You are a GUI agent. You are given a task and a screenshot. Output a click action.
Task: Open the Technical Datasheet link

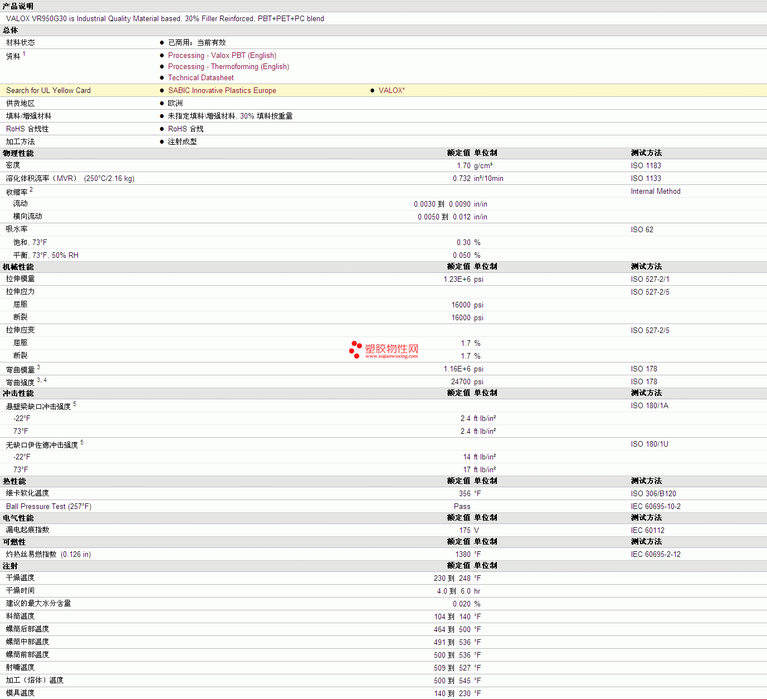201,78
